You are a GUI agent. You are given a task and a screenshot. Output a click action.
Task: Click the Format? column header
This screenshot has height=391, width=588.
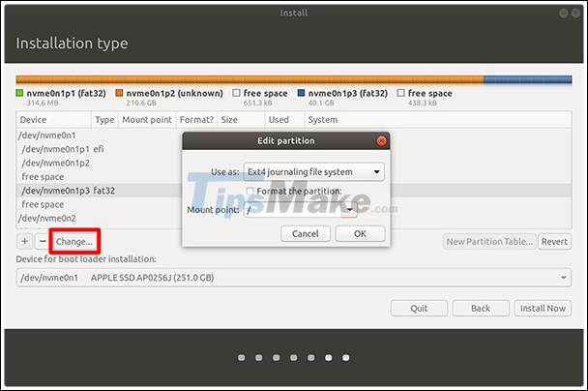196,120
